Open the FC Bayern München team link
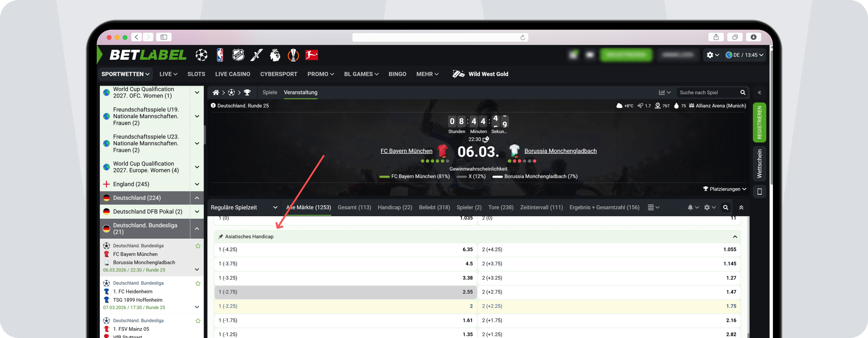 coord(407,151)
